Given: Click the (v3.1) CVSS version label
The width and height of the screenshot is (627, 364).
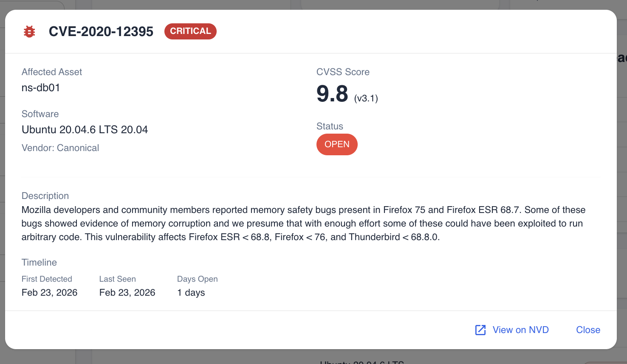Looking at the screenshot, I should 366,98.
